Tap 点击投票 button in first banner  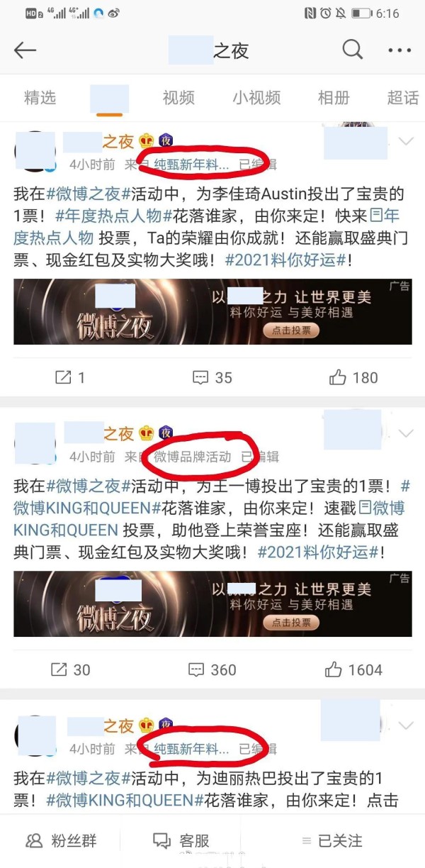tap(291, 330)
